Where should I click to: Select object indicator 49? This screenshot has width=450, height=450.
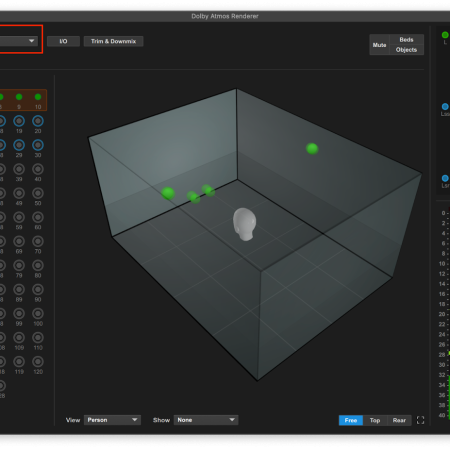(19, 193)
